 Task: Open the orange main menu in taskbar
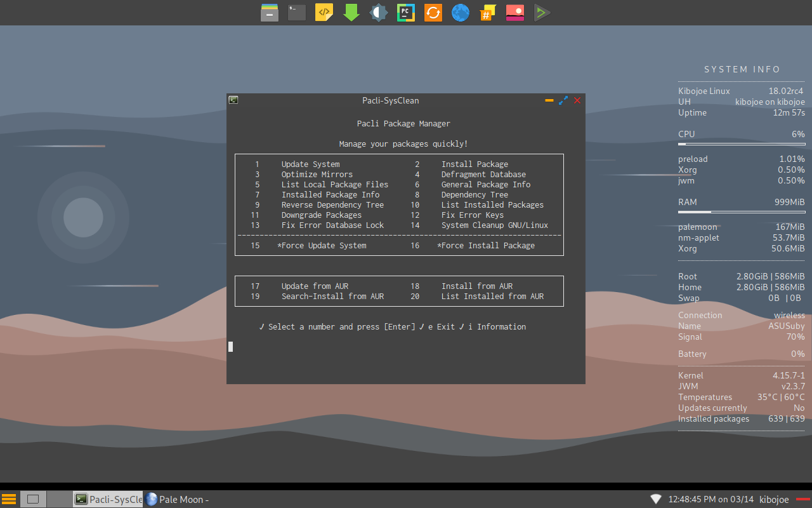tap(9, 499)
